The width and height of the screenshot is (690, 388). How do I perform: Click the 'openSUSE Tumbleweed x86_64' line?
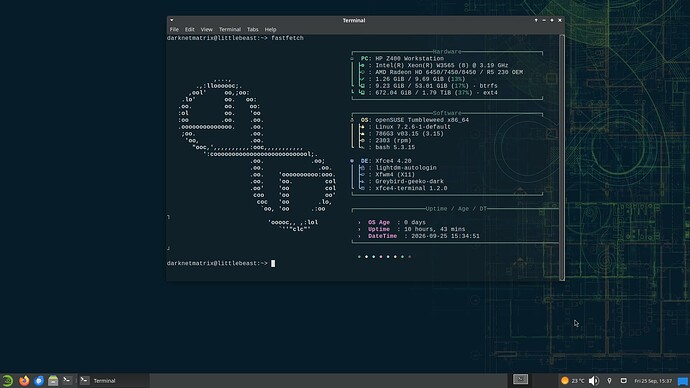click(x=422, y=120)
